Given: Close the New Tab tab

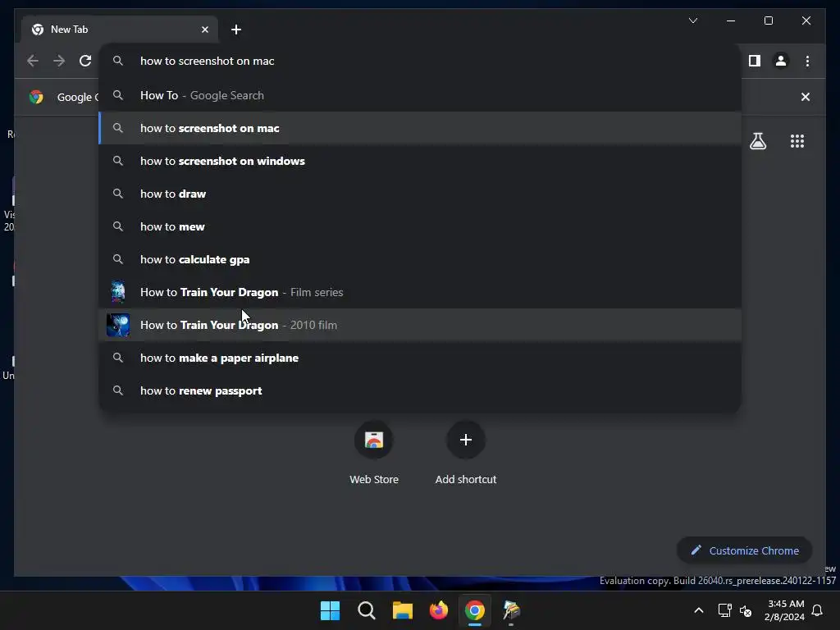Looking at the screenshot, I should 204,30.
